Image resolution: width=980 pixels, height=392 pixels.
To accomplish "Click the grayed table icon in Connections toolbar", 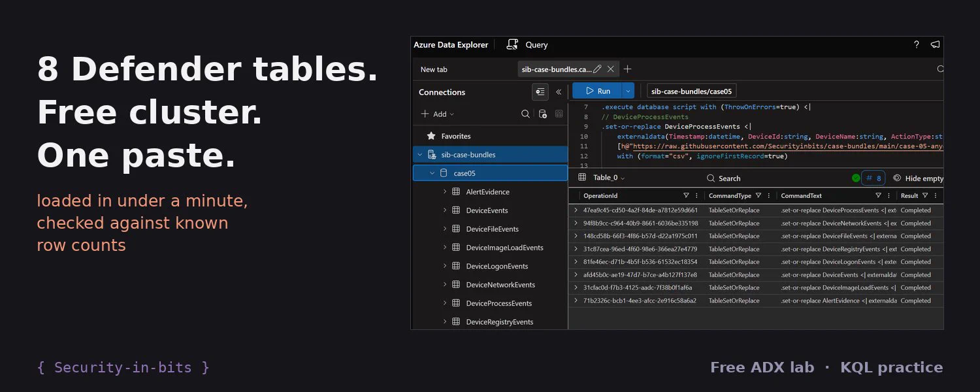I will tap(559, 114).
